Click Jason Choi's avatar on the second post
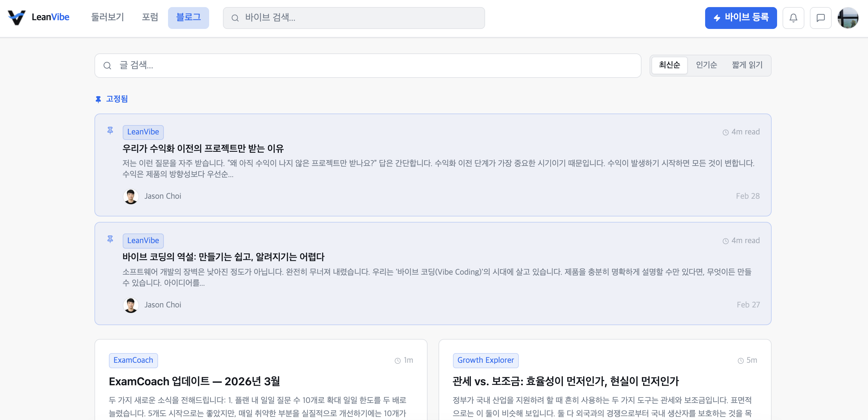Screen dimensions: 868x420 (131, 305)
